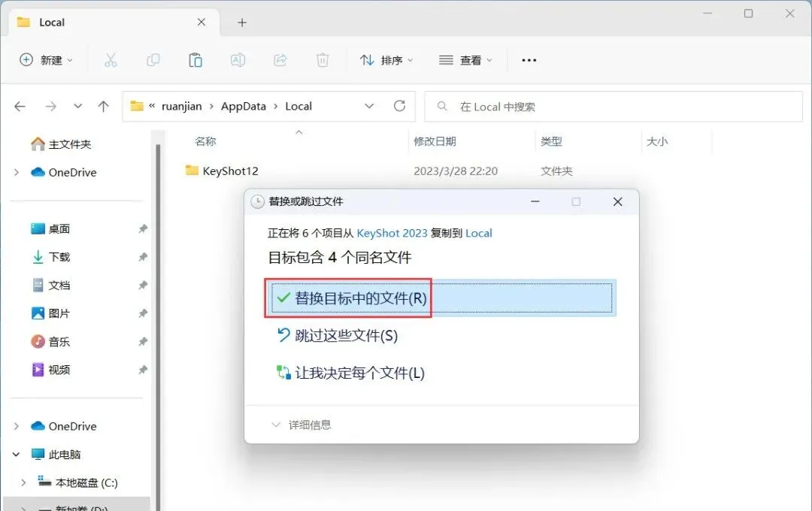Open 音乐 in quick access
The height and width of the screenshot is (511, 812).
point(51,342)
